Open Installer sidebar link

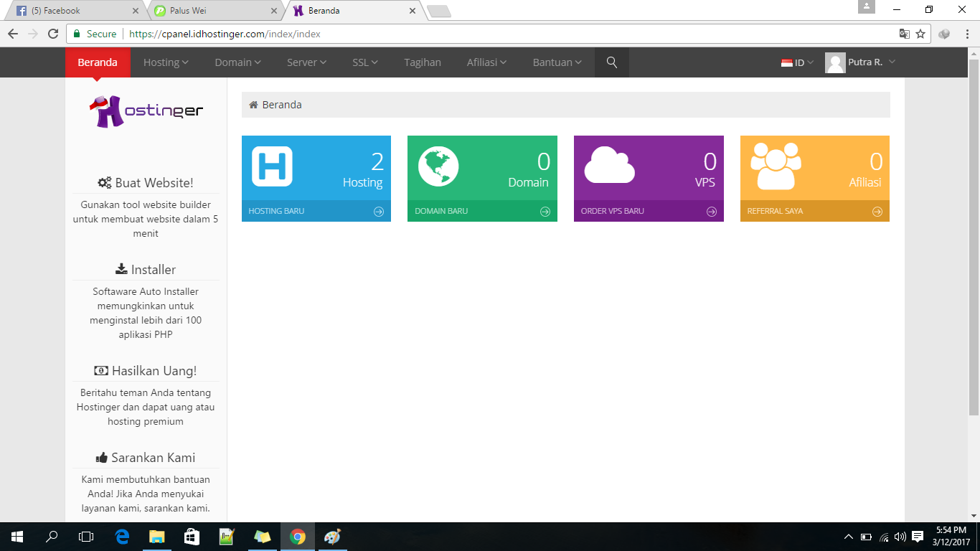pos(146,270)
